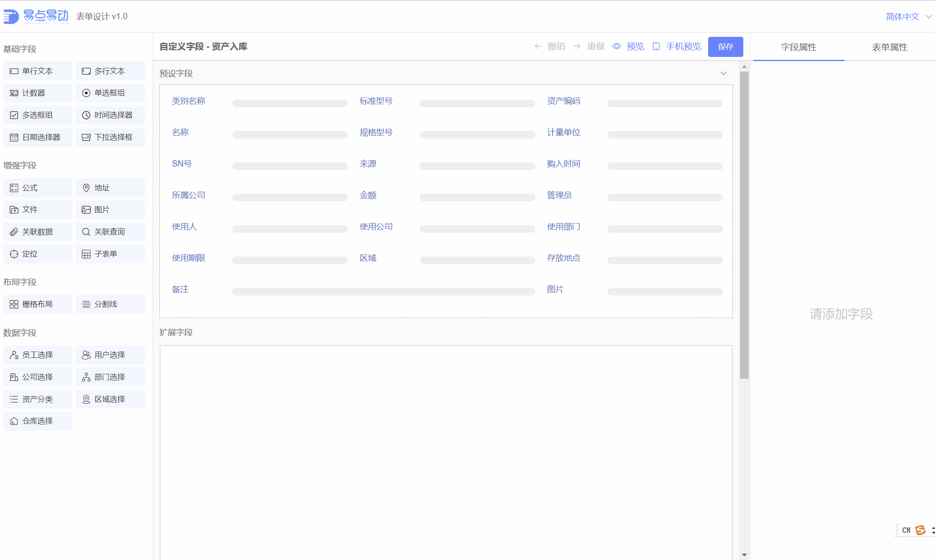The height and width of the screenshot is (560, 935).
Task: Open 手机预览 mobile preview
Action: coord(677,46)
